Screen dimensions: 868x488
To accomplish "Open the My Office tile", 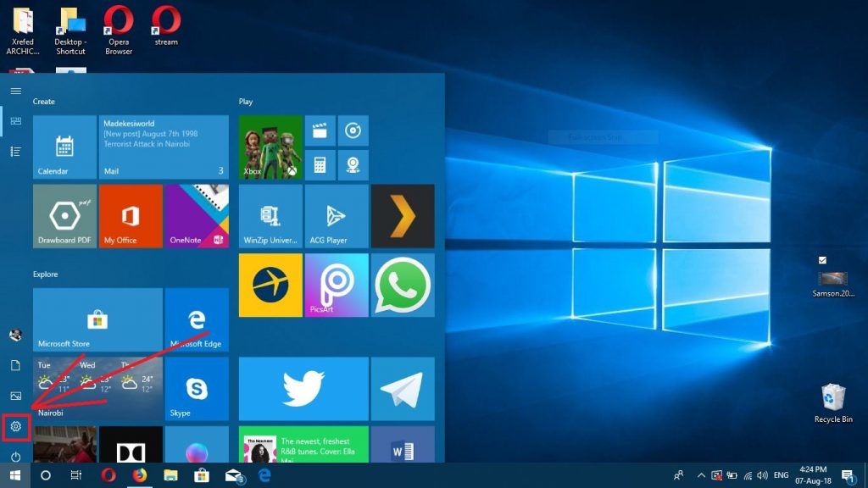I will coord(131,216).
